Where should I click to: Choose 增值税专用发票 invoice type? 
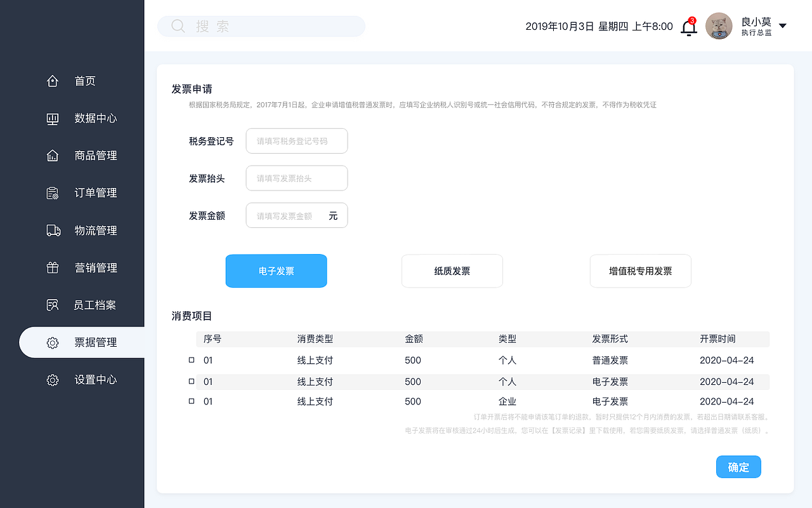(640, 271)
